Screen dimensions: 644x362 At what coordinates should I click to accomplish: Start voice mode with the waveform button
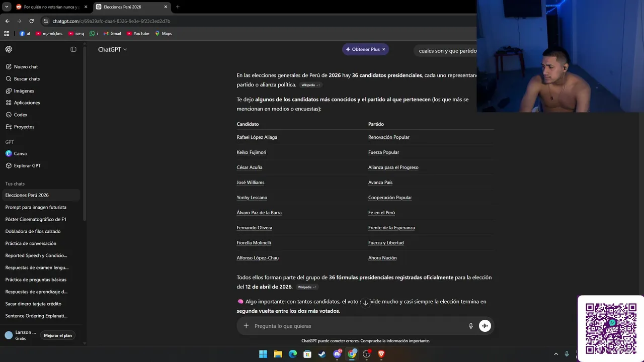click(485, 326)
